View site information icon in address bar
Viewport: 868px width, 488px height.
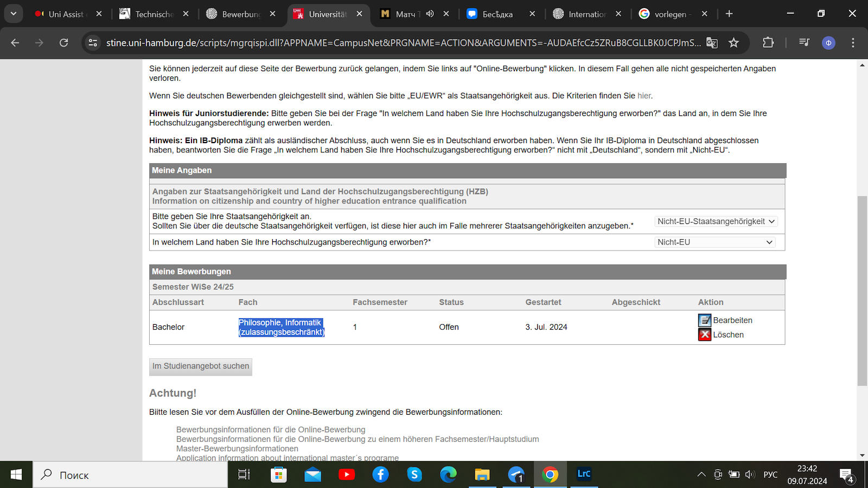pyautogui.click(x=93, y=43)
